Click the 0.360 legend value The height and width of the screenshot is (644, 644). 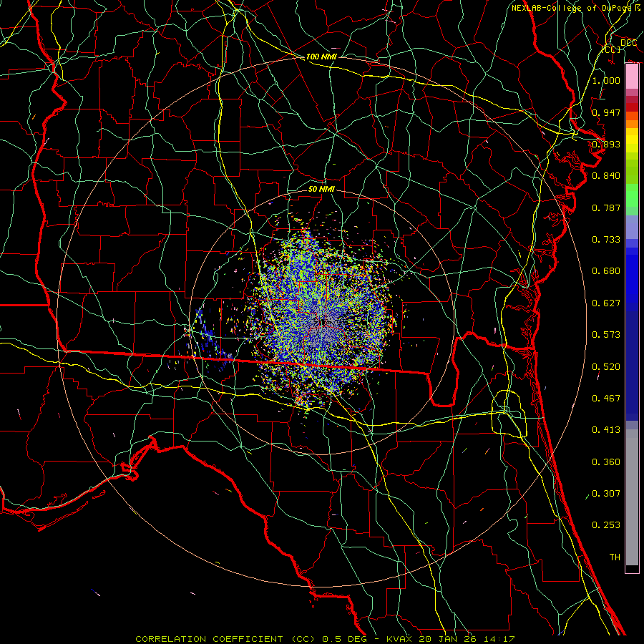[606, 462]
